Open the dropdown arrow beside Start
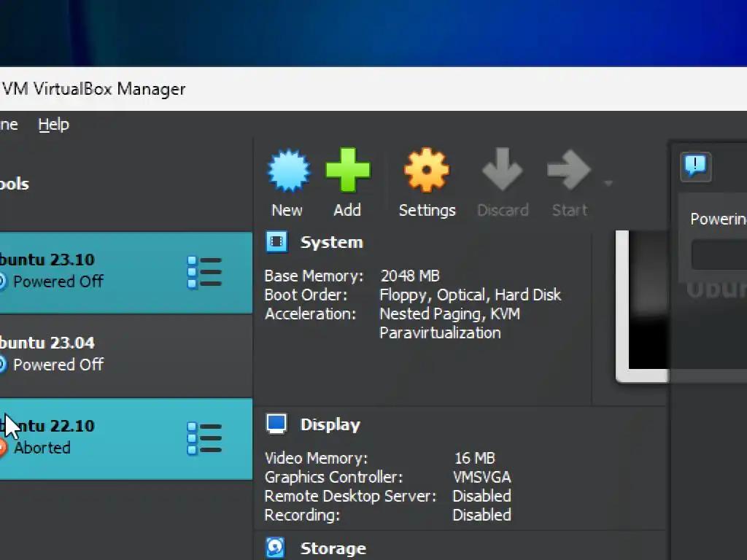This screenshot has width=747, height=560. click(x=608, y=183)
